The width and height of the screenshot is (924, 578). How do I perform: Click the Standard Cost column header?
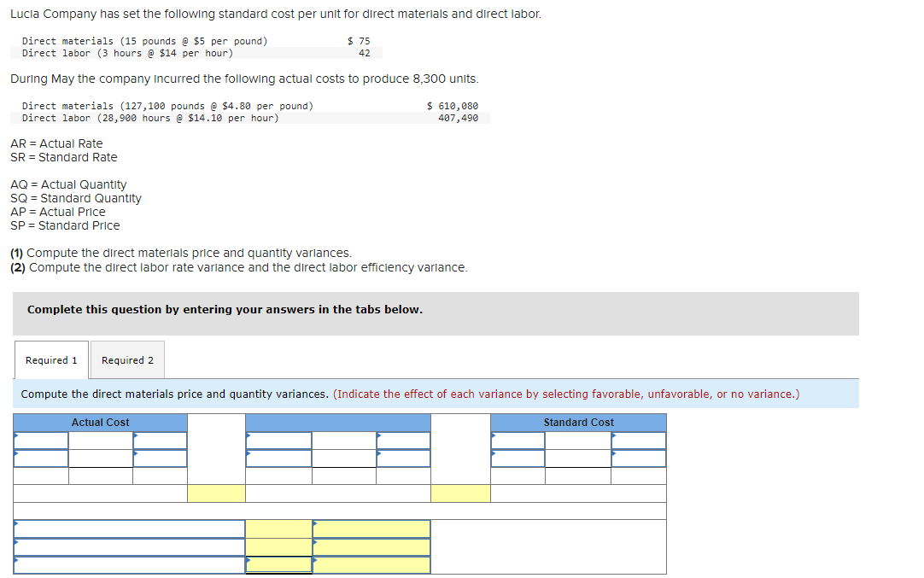tap(579, 423)
